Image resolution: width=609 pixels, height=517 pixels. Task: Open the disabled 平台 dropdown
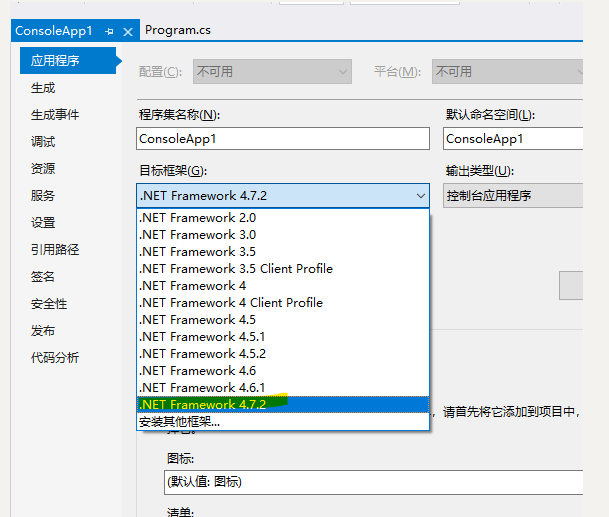click(x=507, y=71)
